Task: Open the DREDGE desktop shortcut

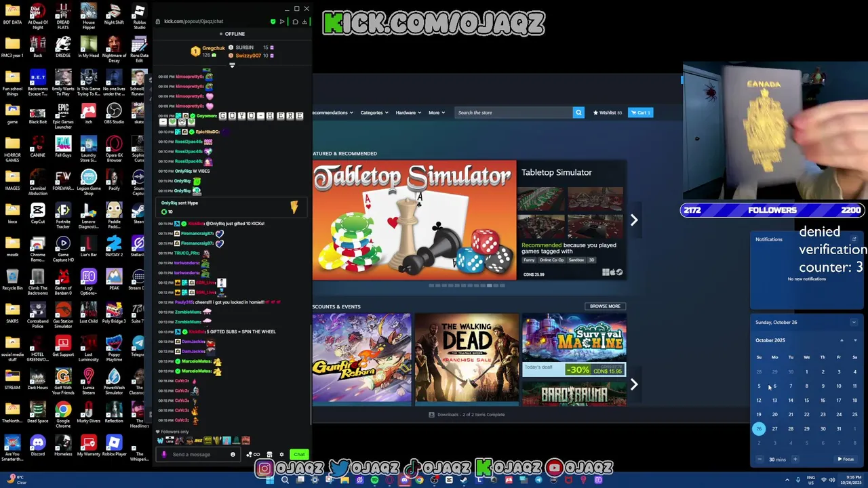Action: [x=63, y=47]
